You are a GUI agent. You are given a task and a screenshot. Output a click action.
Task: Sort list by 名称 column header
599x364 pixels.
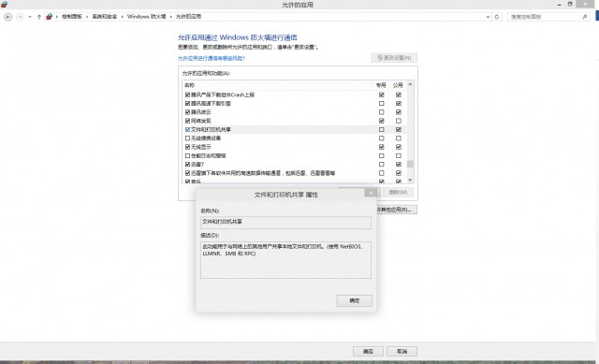(x=190, y=85)
